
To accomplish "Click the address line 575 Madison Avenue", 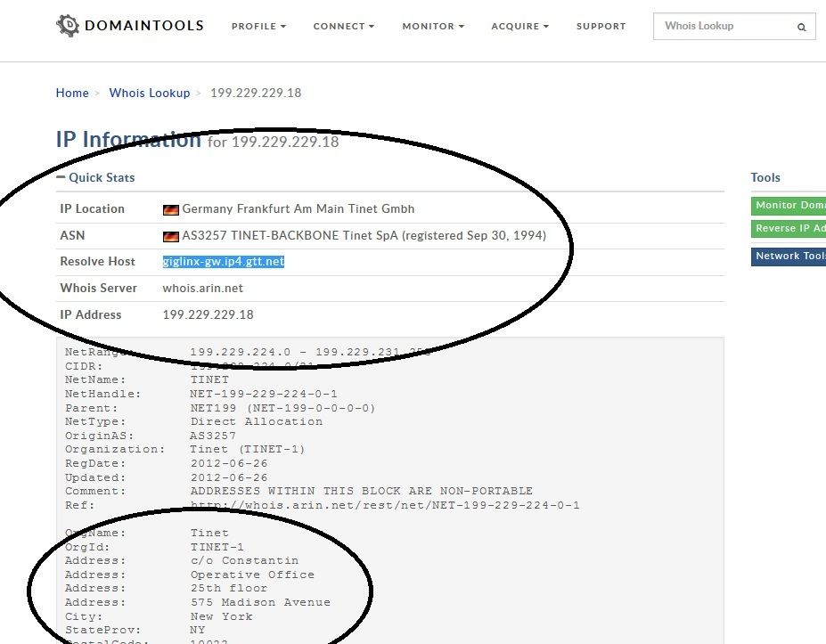I will coord(260,602).
